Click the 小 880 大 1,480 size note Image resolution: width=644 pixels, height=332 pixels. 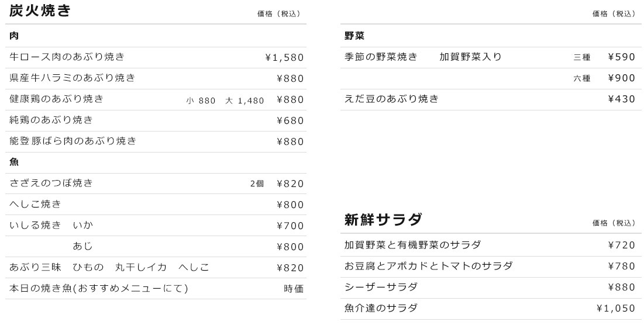tap(225, 101)
